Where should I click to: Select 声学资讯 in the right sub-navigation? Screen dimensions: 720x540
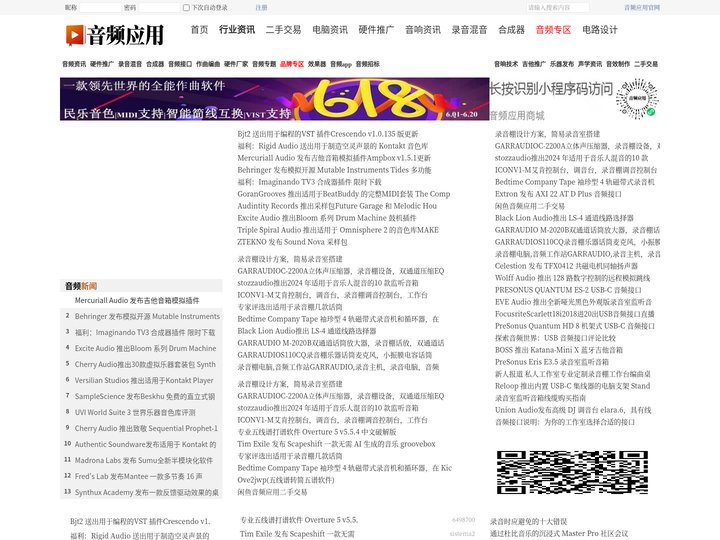coord(590,64)
